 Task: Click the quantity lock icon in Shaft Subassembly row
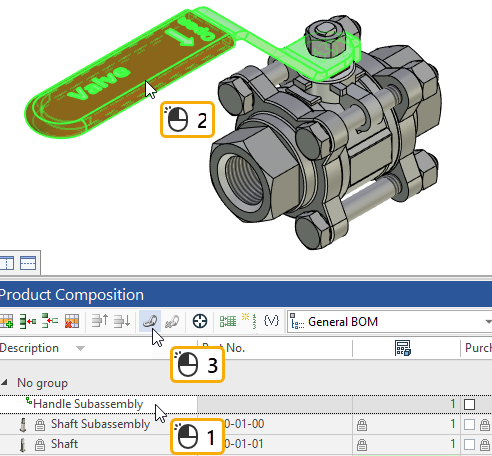tap(362, 425)
